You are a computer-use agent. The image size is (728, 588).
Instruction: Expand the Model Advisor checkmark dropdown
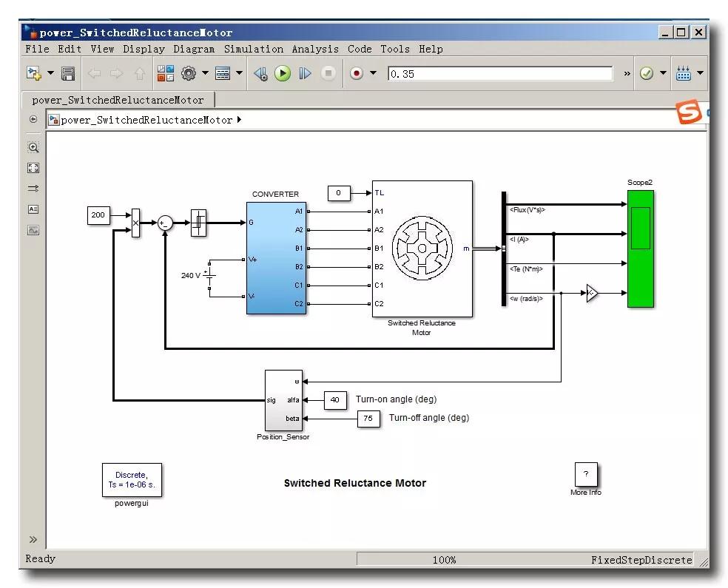663,73
